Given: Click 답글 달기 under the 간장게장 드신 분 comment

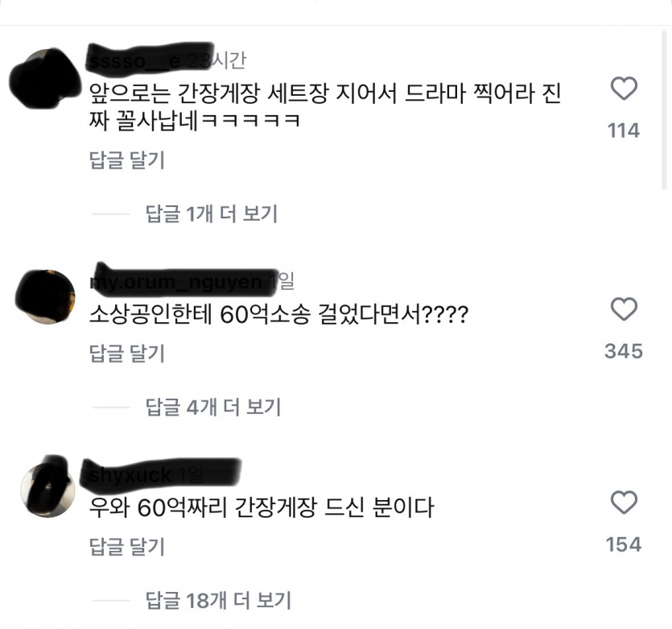Looking at the screenshot, I should 127,547.
